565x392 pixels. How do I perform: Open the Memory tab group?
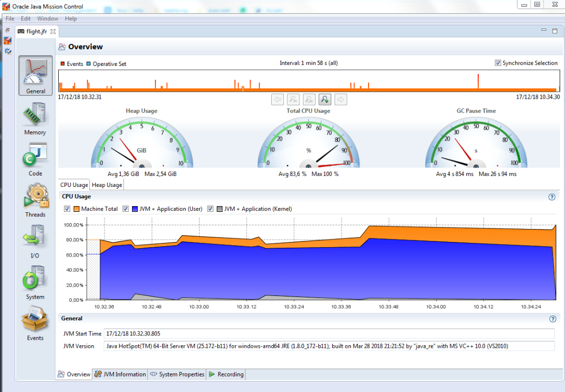(35, 119)
